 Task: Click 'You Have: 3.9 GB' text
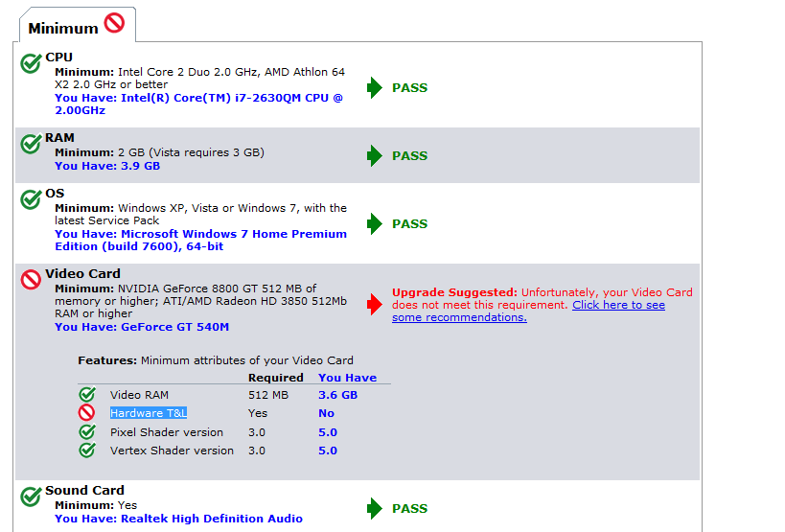(107, 166)
